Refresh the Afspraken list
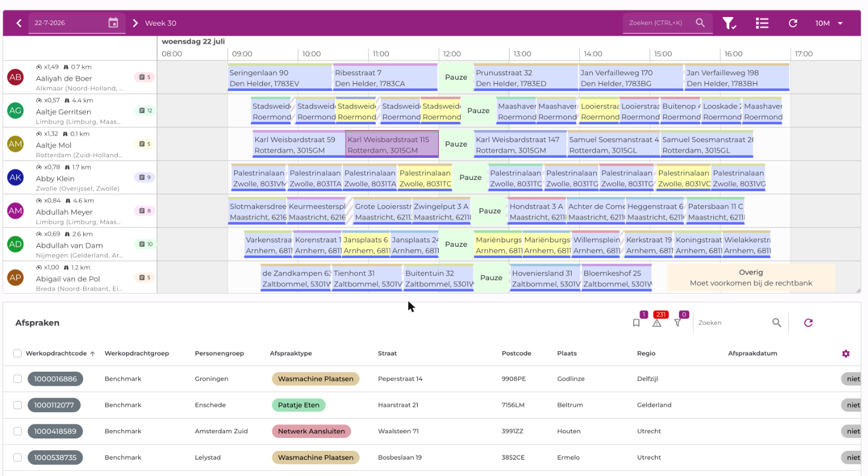Viewport: 868px width, 476px height. coord(808,322)
